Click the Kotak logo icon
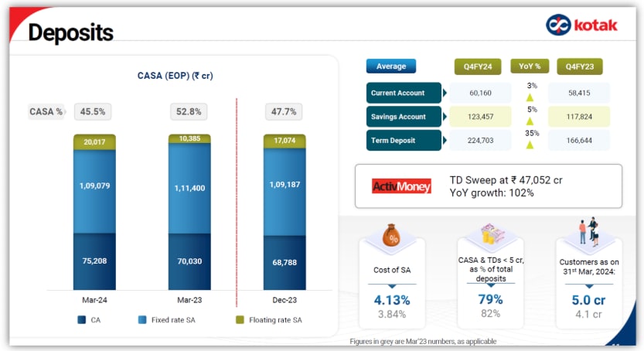This screenshot has width=644, height=351. point(556,25)
